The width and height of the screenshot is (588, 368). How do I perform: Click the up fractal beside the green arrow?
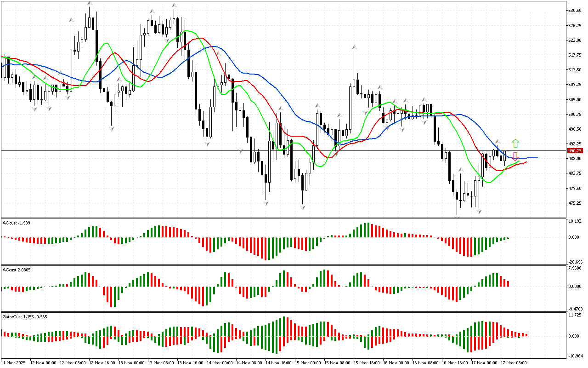(497, 141)
